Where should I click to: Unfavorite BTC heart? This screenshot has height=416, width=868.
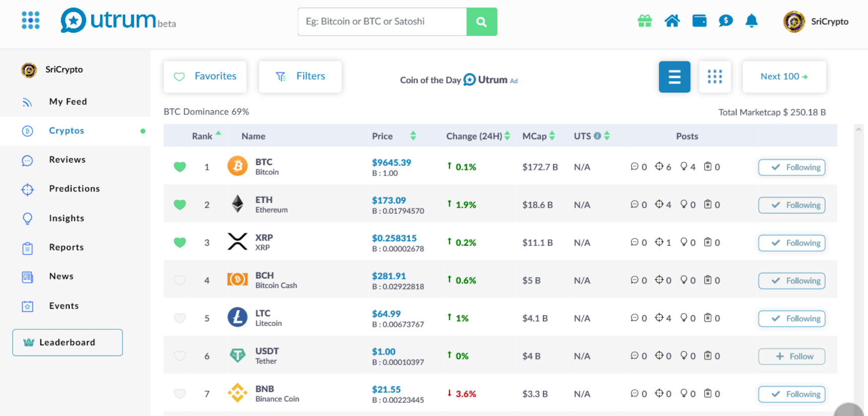[x=180, y=167]
